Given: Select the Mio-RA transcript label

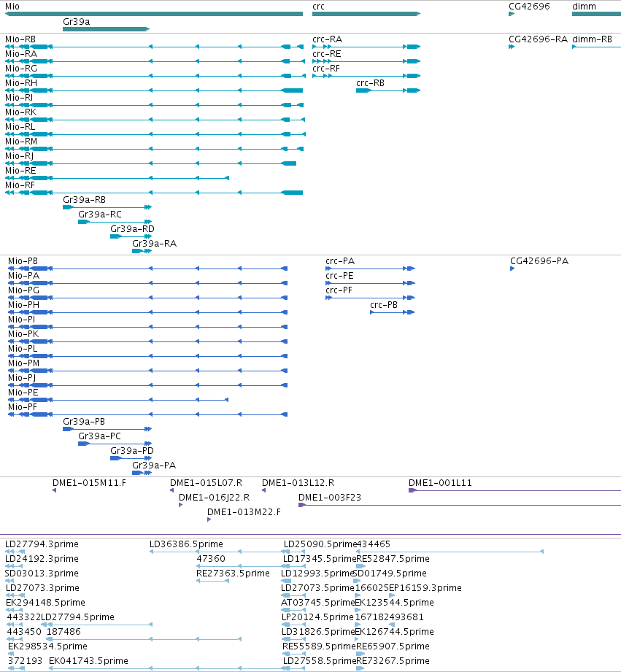Looking at the screenshot, I should coord(21,54).
